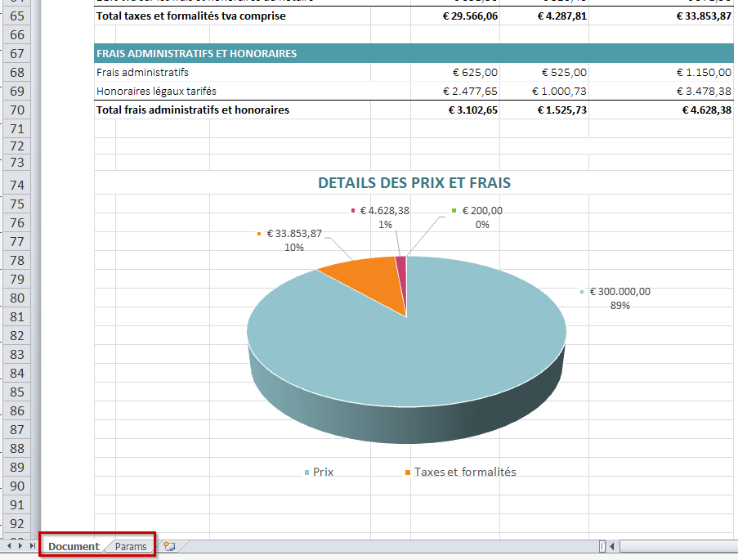Select row 70 via its row header
Image resolution: width=738 pixels, height=560 pixels.
tap(17, 110)
